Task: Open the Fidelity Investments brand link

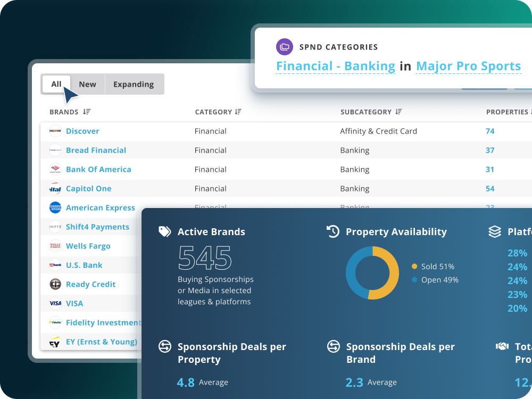Action: click(x=104, y=323)
